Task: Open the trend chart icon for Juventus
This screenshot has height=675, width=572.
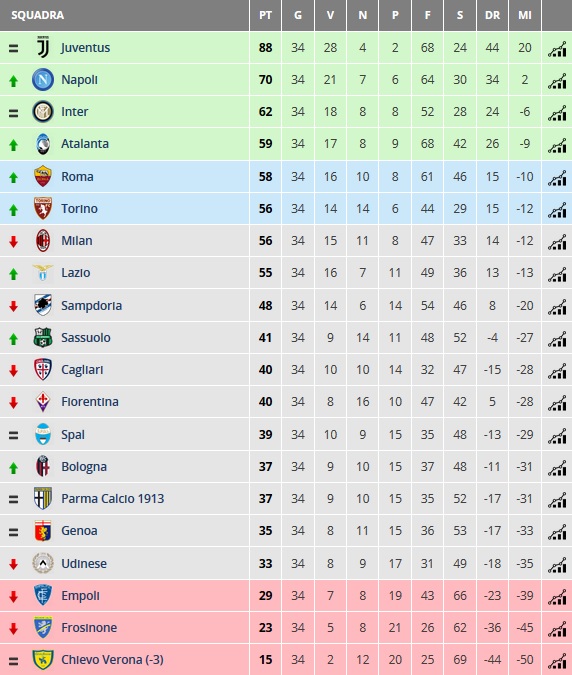Action: click(x=557, y=49)
